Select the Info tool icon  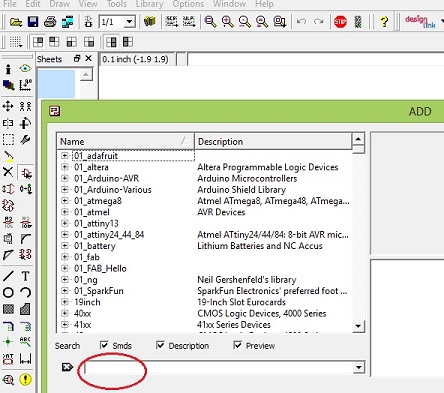click(8, 69)
